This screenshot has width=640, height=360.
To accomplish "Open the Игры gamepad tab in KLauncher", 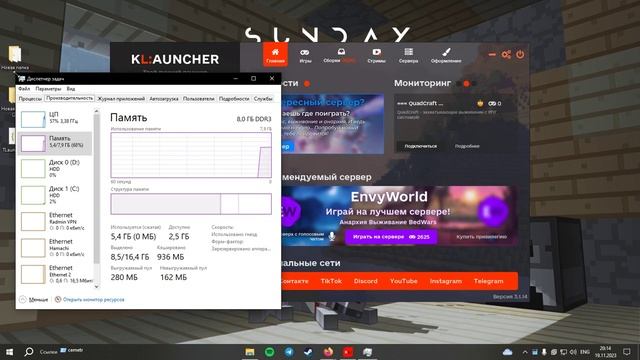I will [x=305, y=56].
